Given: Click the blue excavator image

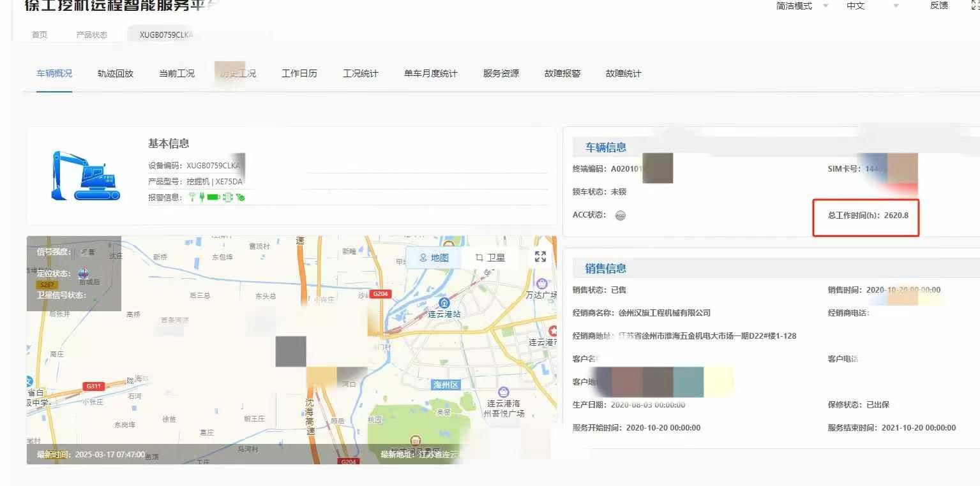Looking at the screenshot, I should coord(86,176).
